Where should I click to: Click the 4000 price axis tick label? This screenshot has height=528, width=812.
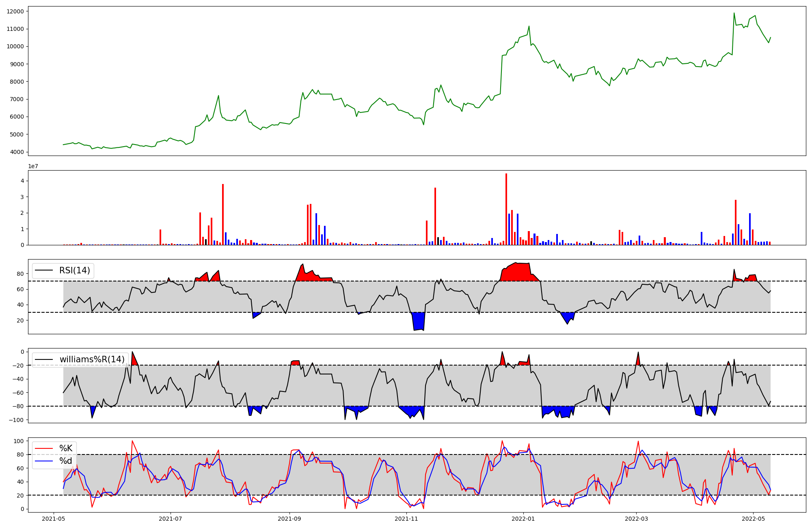click(x=17, y=152)
